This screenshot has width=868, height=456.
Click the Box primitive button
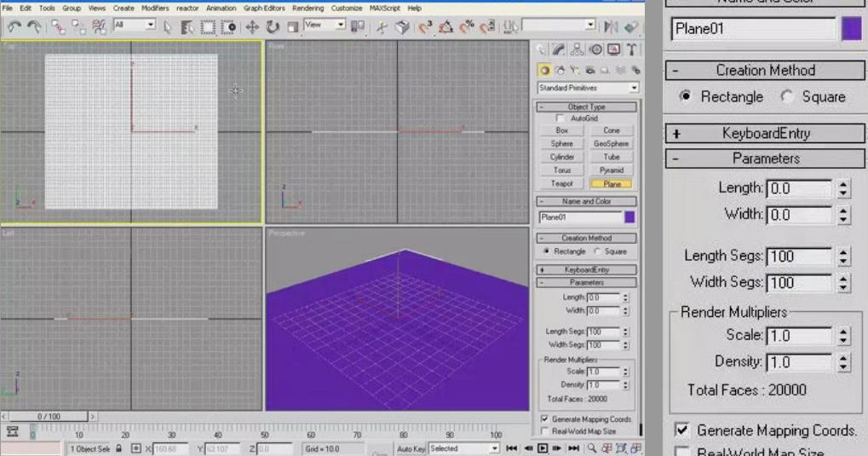point(562,130)
